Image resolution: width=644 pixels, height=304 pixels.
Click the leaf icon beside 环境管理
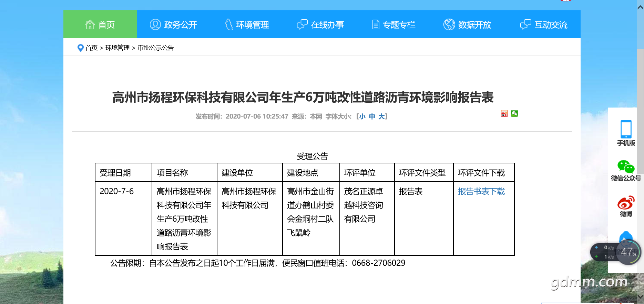click(229, 24)
